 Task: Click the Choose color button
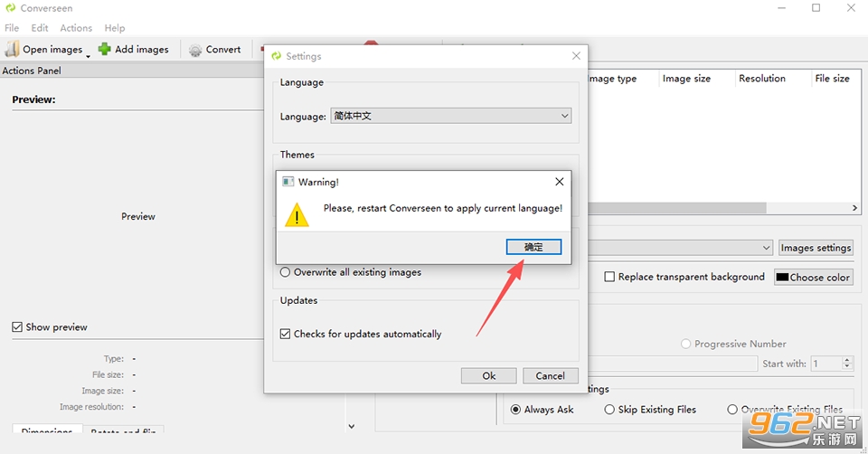coord(813,278)
